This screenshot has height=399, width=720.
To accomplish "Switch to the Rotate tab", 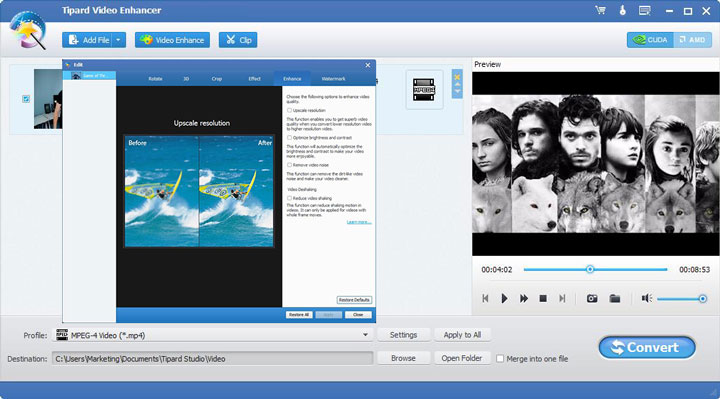I will click(x=155, y=79).
